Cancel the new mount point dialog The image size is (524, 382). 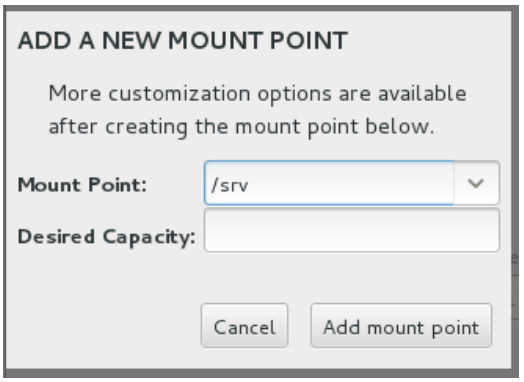tap(244, 326)
